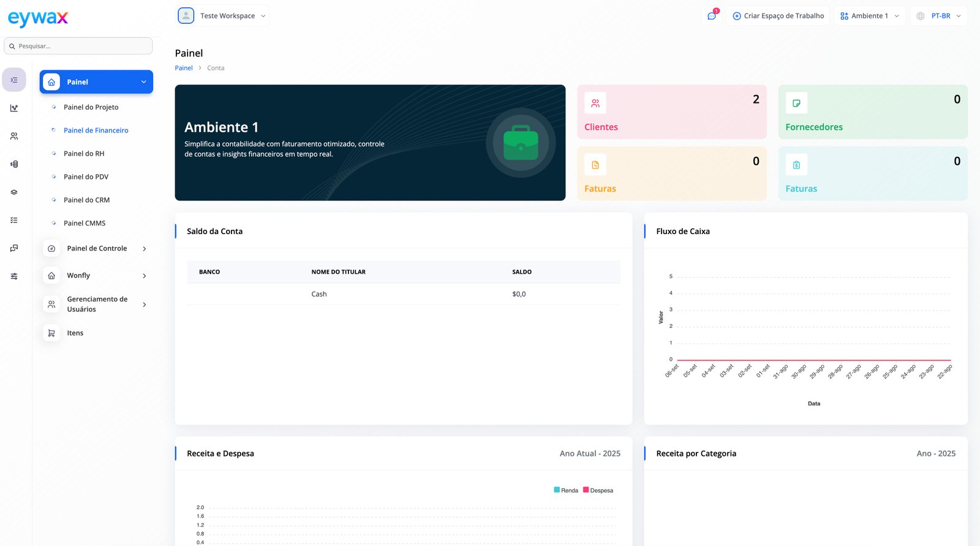Viewport: 980px width, 546px height.
Task: Toggle the sidebar collapse menu icon
Action: [x=14, y=80]
